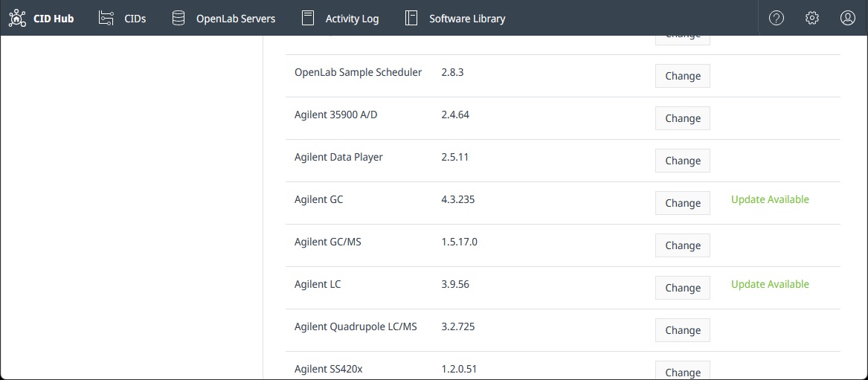Click the Software Library book icon
This screenshot has height=380, width=868.
click(x=411, y=19)
